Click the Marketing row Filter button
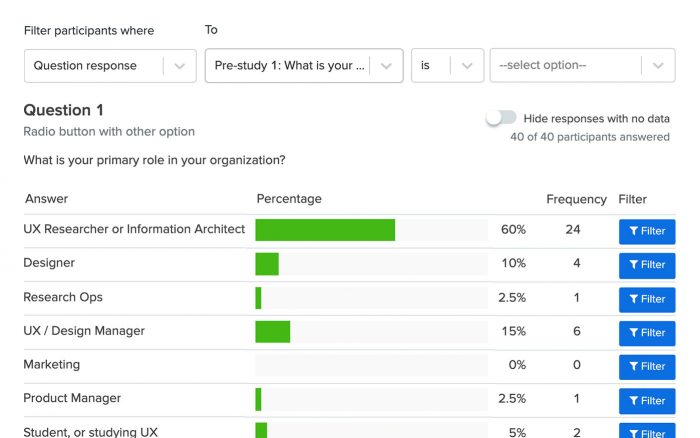The width and height of the screenshot is (700, 438). (x=646, y=366)
